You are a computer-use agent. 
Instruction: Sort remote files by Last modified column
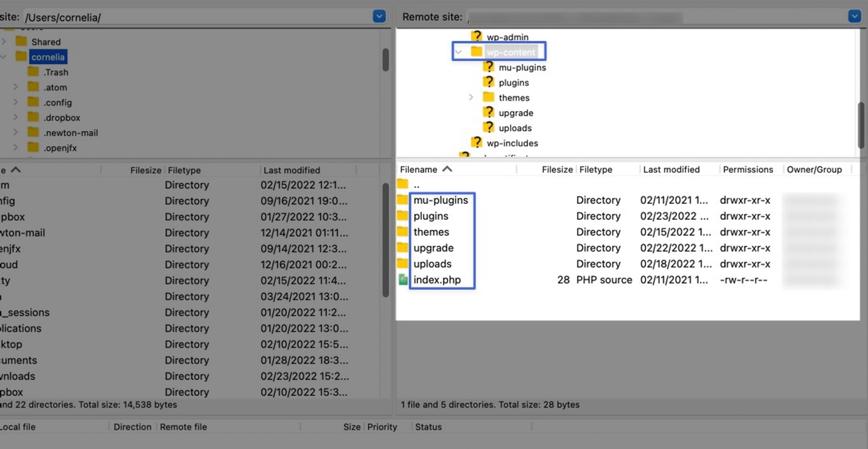tap(671, 170)
